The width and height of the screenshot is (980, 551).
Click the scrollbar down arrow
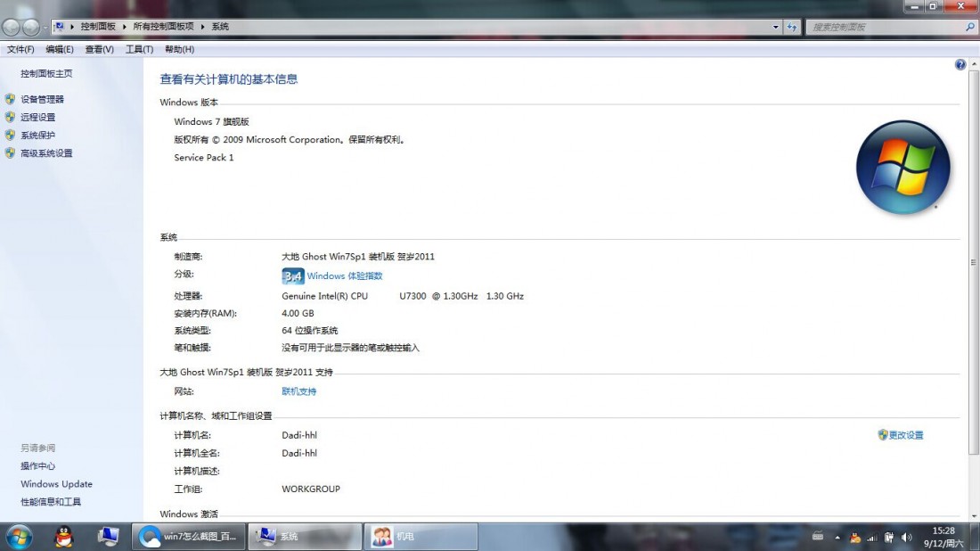tap(974, 516)
